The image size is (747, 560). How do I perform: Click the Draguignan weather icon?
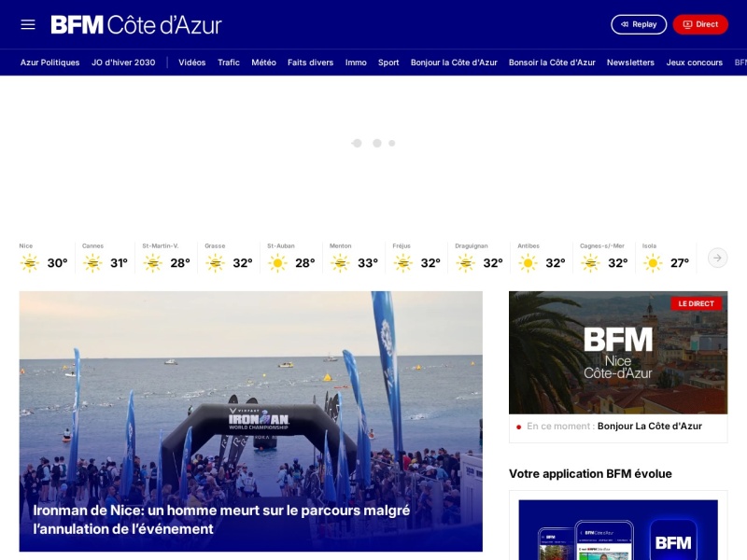[465, 263]
